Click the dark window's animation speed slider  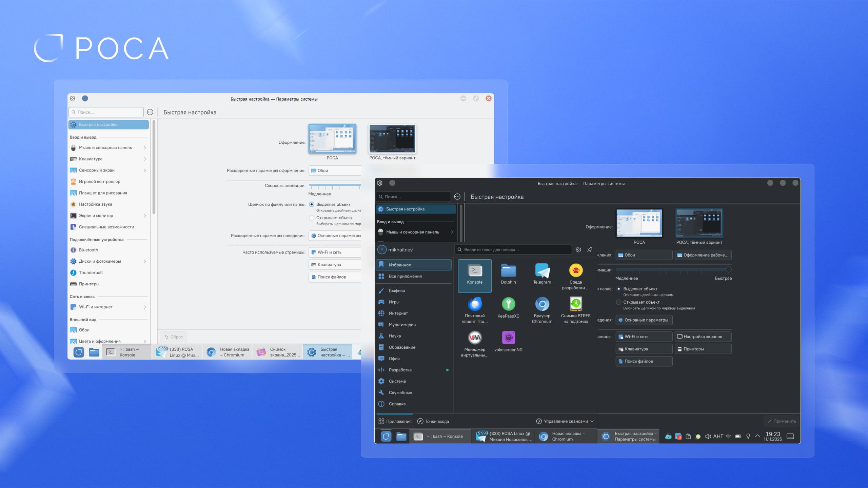673,270
